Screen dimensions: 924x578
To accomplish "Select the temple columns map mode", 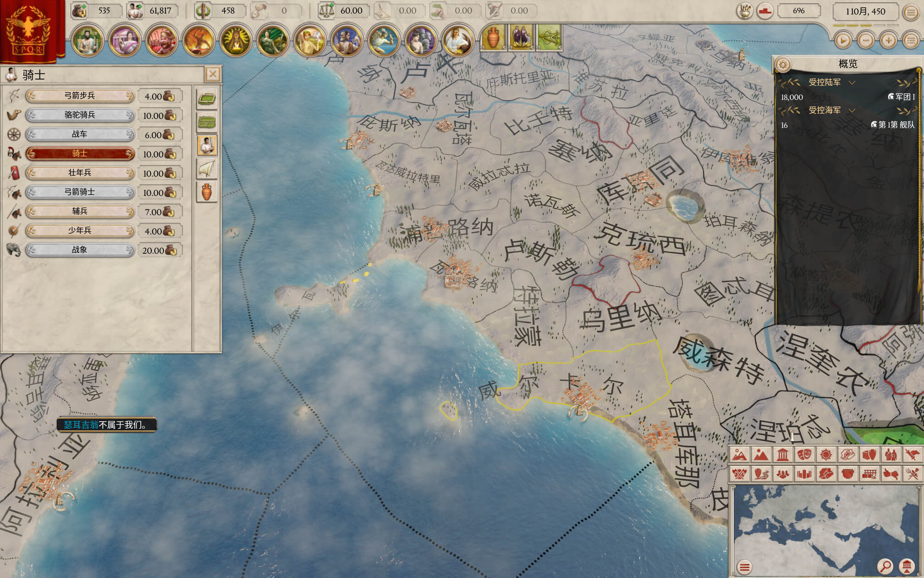I will [783, 454].
